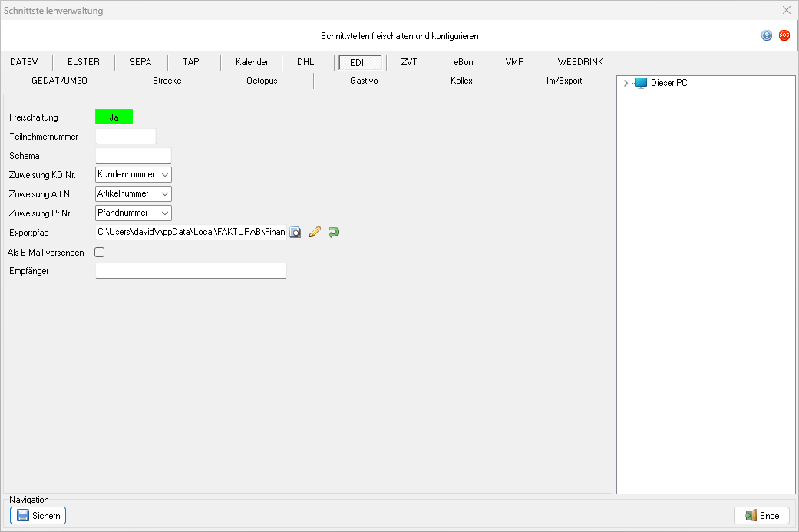Browse for export path with magnifier icon

295,232
